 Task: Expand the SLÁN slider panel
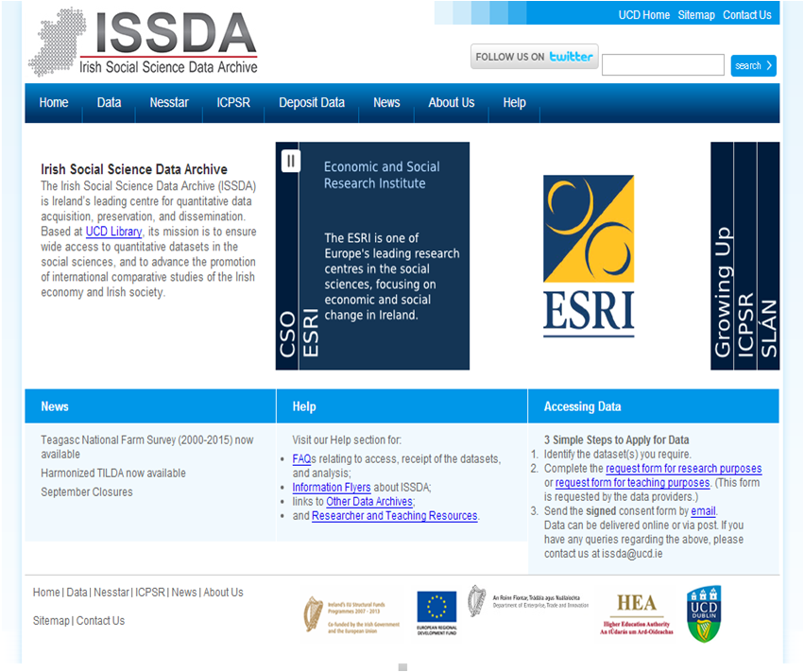click(768, 256)
